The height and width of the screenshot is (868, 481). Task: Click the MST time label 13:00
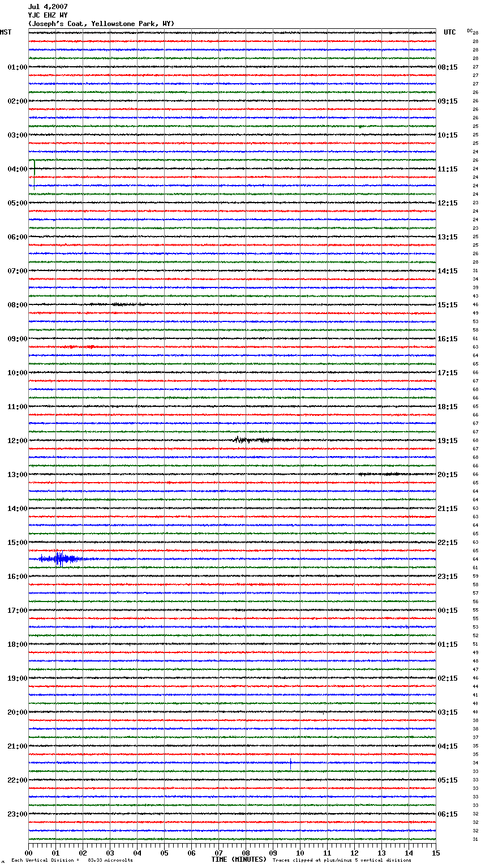[x=18, y=475]
